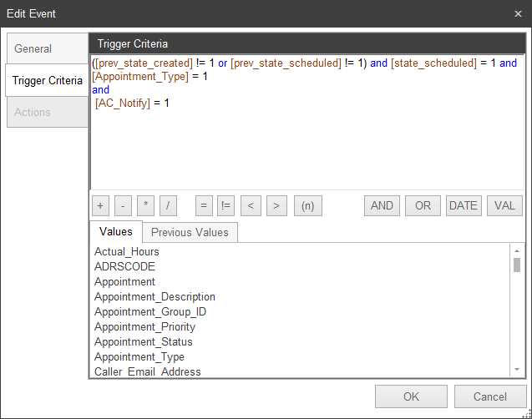
Task: Click the values list scroll down arrow
Action: point(517,369)
